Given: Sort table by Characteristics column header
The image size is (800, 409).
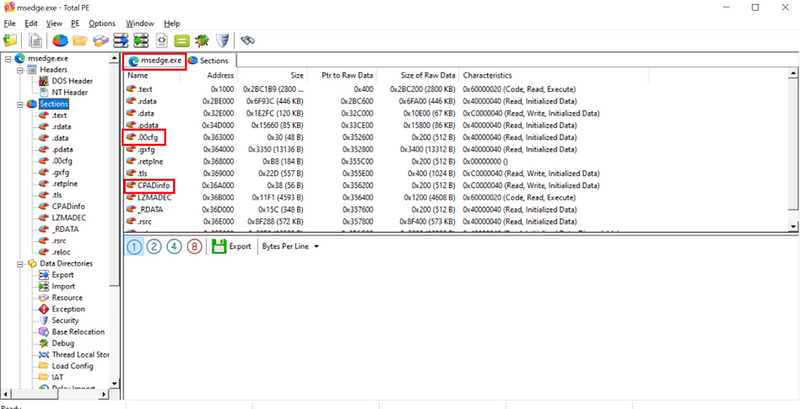Looking at the screenshot, I should [x=554, y=75].
